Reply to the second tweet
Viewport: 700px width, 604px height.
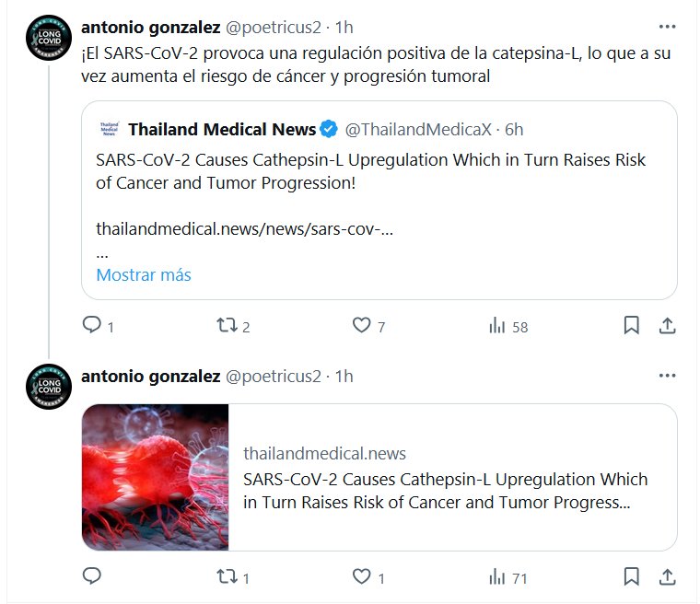pyautogui.click(x=92, y=577)
